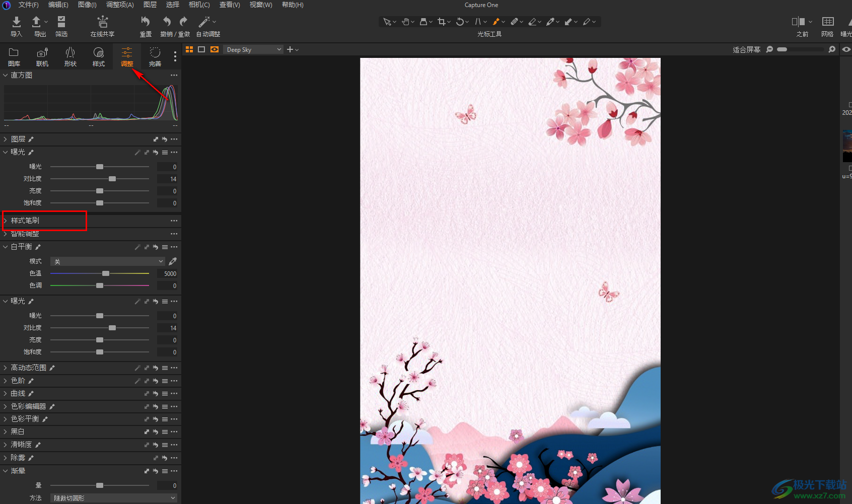Collapse the 白平衡 panel

[x=6, y=247]
